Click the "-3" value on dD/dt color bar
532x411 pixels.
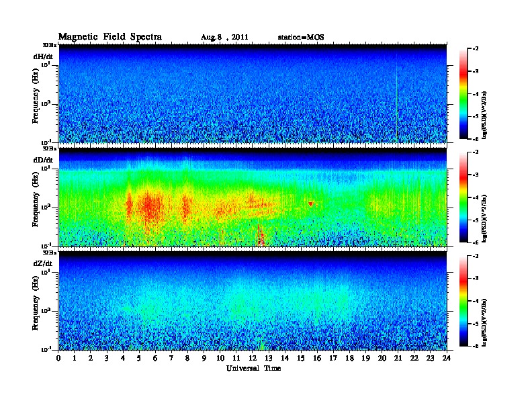pyautogui.click(x=476, y=175)
